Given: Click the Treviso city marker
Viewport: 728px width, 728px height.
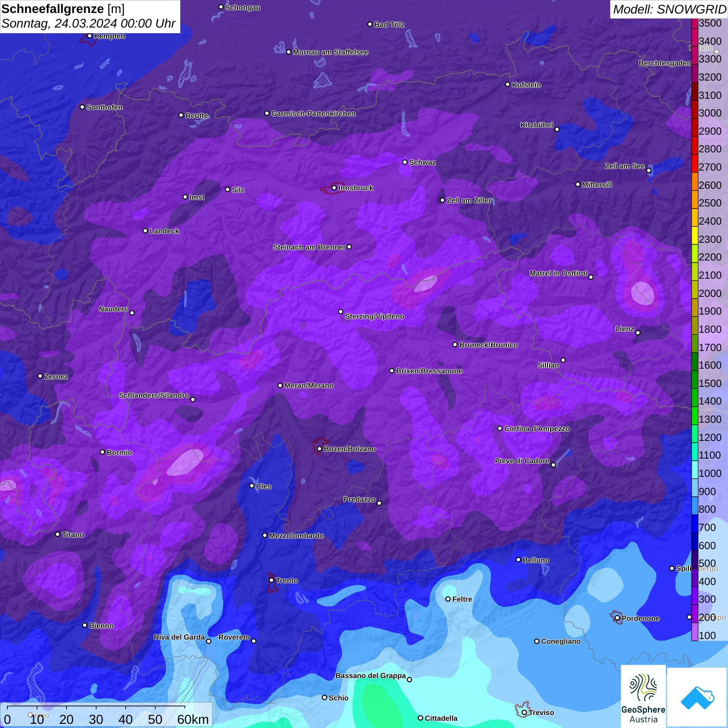Looking at the screenshot, I should click(x=524, y=712).
